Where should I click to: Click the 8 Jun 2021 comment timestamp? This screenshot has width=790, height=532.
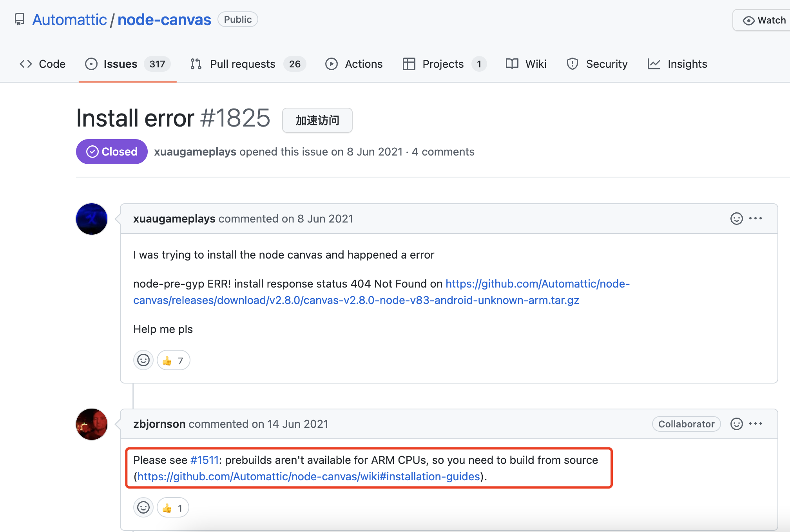tap(325, 219)
